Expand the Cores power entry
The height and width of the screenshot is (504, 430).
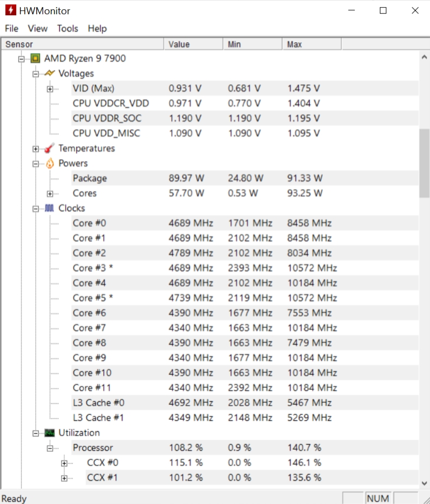point(50,193)
